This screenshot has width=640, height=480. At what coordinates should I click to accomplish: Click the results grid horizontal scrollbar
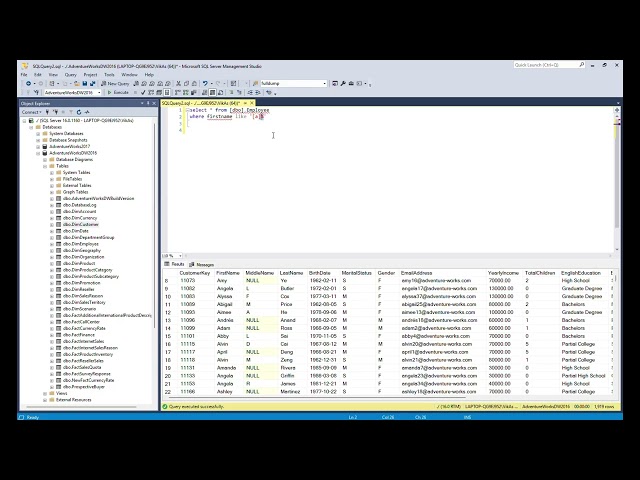click(318, 397)
